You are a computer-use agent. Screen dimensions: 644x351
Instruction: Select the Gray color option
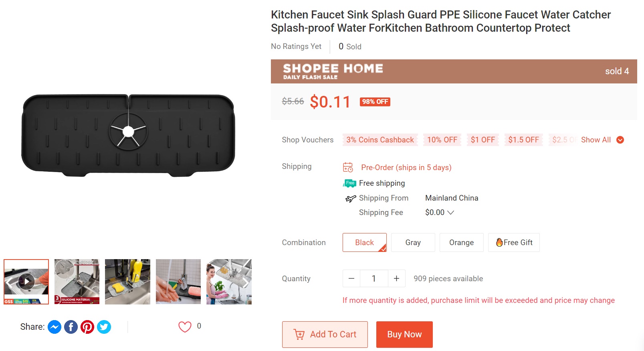pos(413,242)
